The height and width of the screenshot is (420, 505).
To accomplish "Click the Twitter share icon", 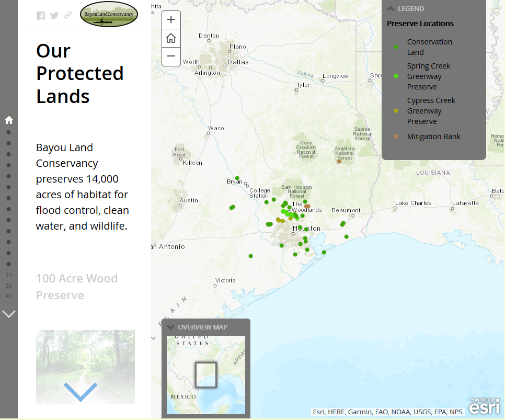I will tap(54, 16).
